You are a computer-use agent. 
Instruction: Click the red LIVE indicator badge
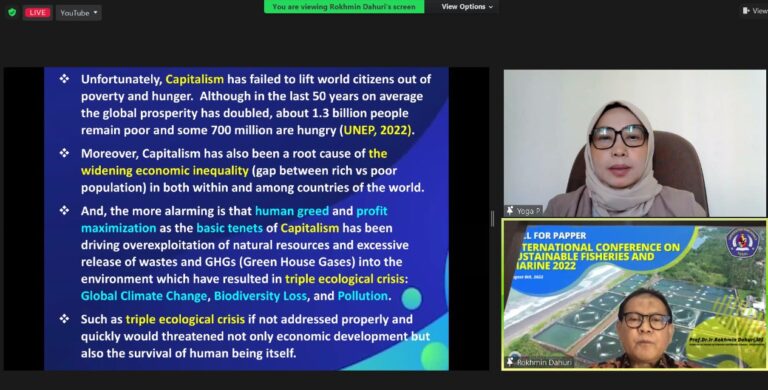(38, 13)
